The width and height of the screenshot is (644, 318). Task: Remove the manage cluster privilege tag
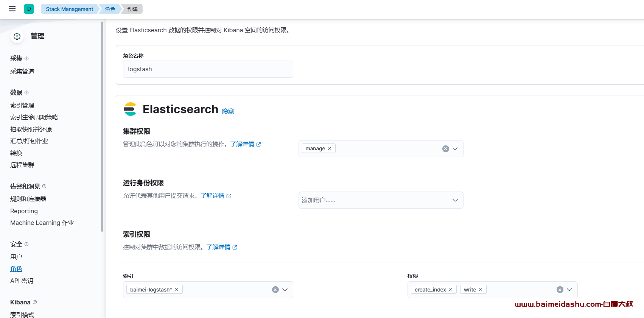click(x=329, y=148)
